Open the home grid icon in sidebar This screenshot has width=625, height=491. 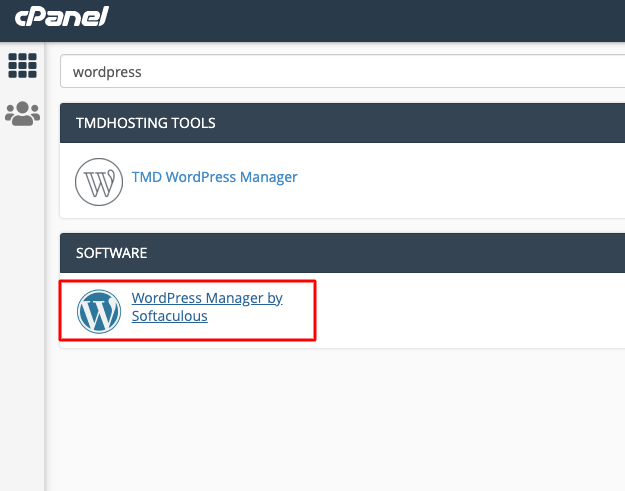[22, 65]
